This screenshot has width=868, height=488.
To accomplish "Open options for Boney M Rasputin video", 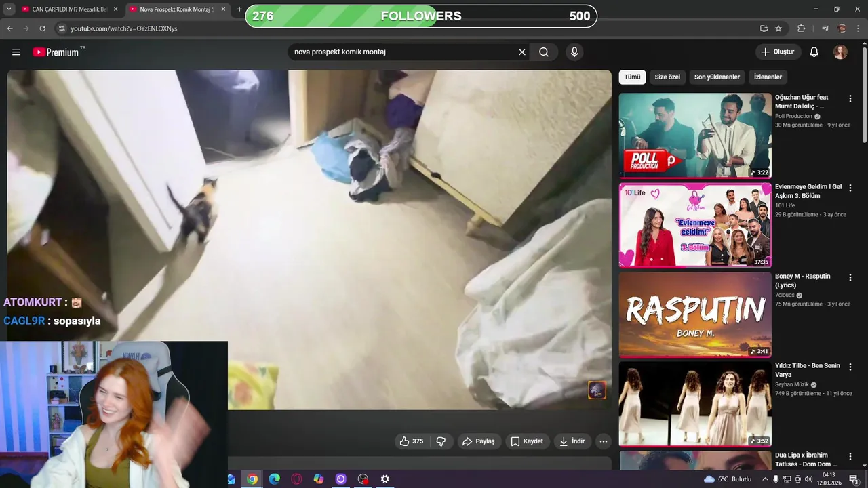I will 850,277.
